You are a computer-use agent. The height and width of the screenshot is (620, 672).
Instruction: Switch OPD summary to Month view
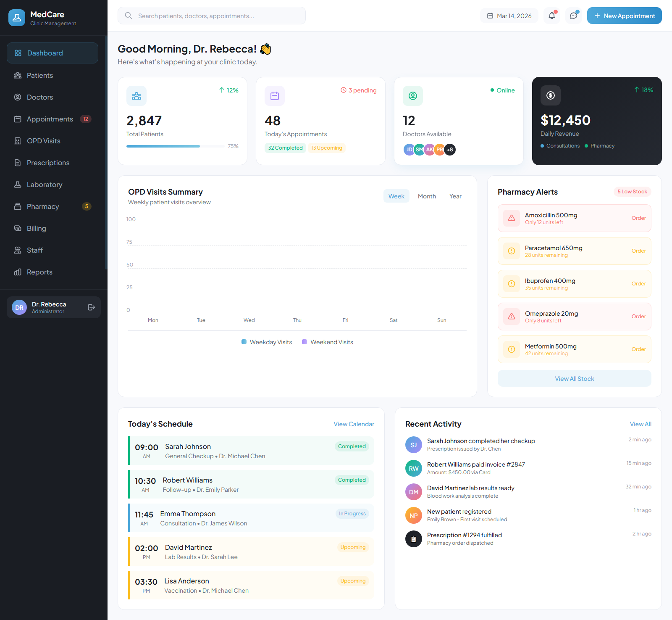click(x=427, y=196)
